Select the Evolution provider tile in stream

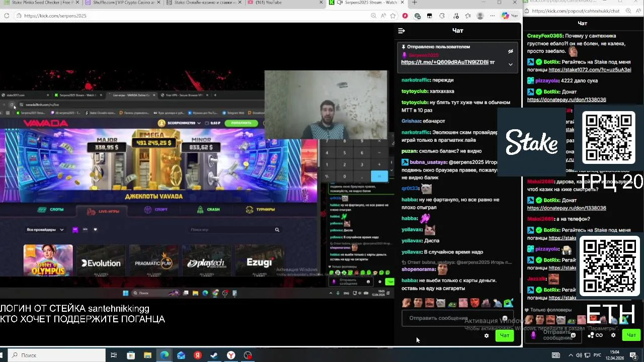click(x=101, y=262)
